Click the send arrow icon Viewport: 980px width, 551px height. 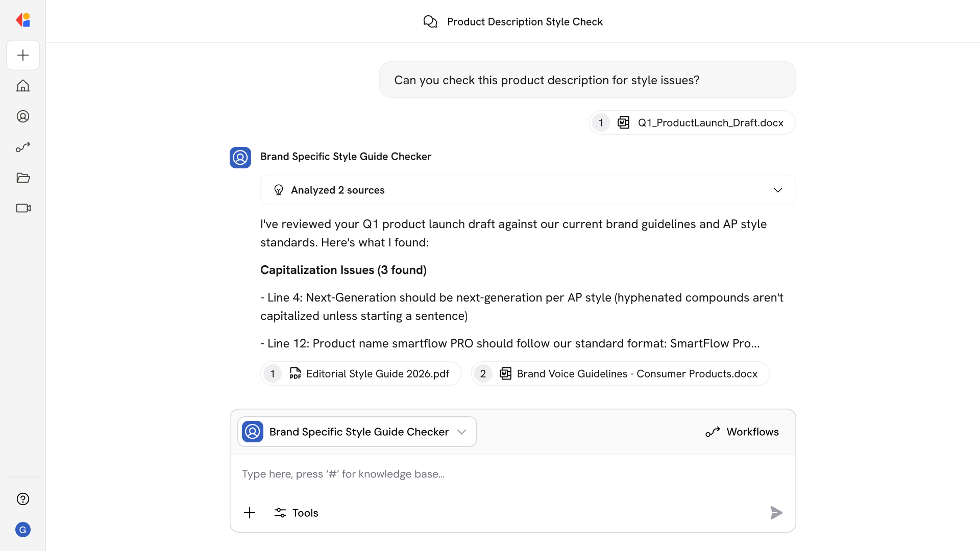click(776, 513)
